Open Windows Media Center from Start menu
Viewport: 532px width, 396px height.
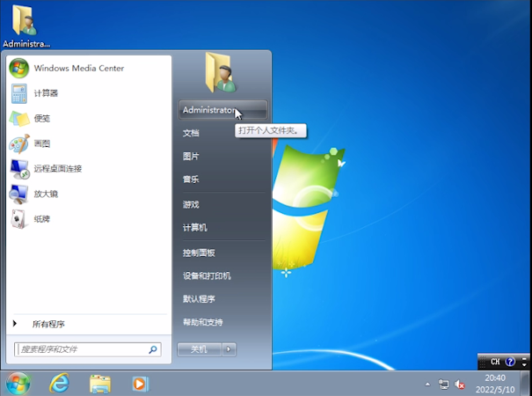(88, 69)
